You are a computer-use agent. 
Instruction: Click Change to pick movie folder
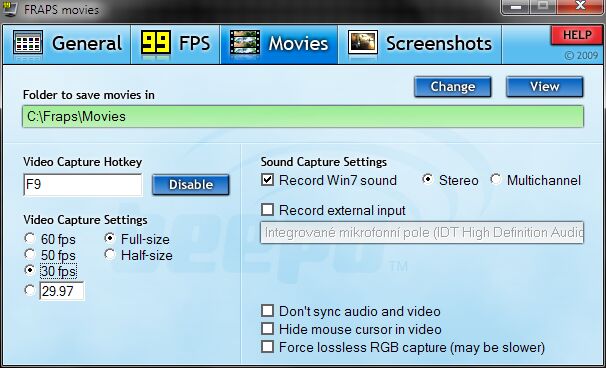pyautogui.click(x=453, y=87)
